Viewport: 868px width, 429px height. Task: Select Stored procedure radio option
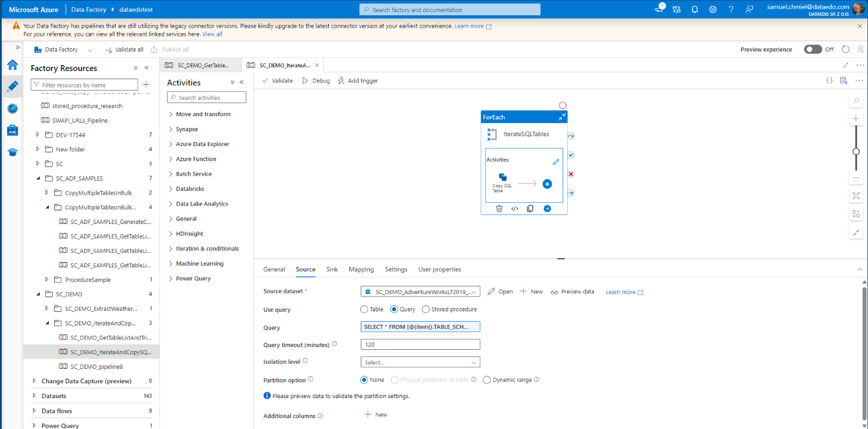pyautogui.click(x=426, y=309)
